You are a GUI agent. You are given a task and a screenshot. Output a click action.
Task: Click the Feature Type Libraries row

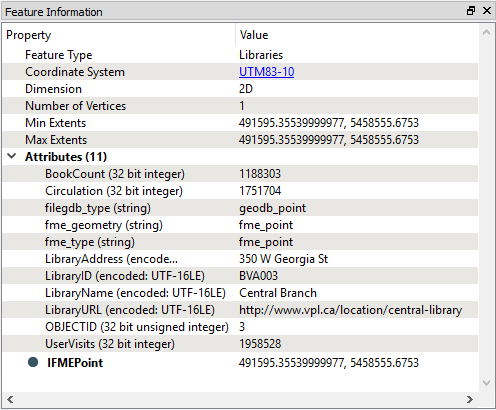(240, 55)
